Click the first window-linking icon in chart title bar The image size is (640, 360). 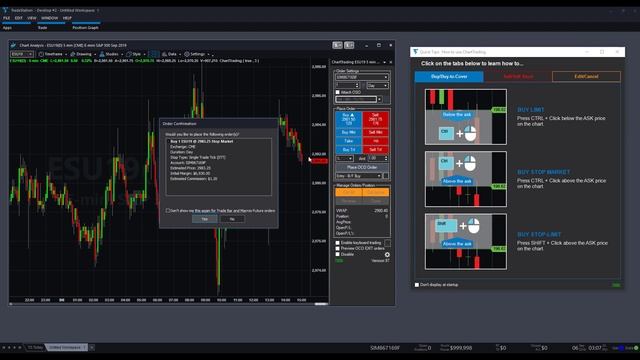(337, 45)
